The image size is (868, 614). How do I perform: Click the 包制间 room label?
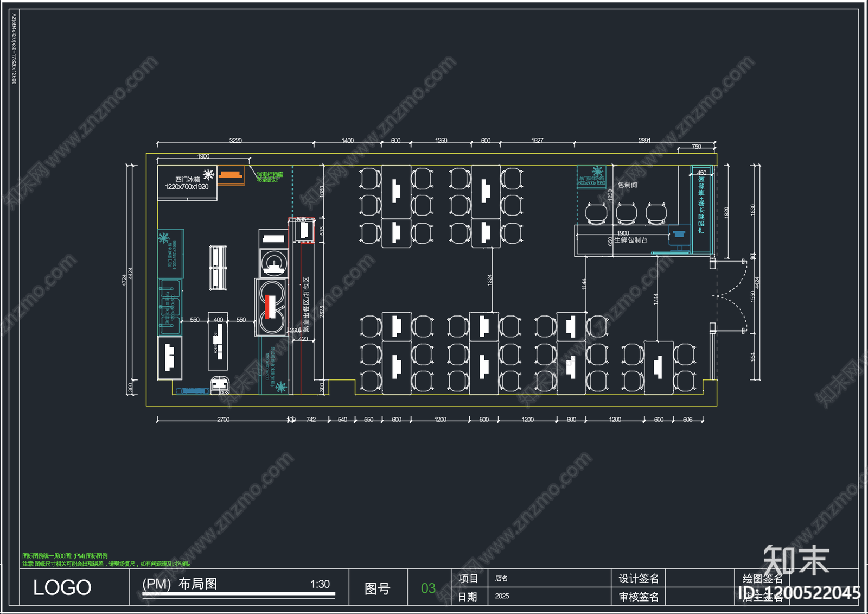pos(627,185)
